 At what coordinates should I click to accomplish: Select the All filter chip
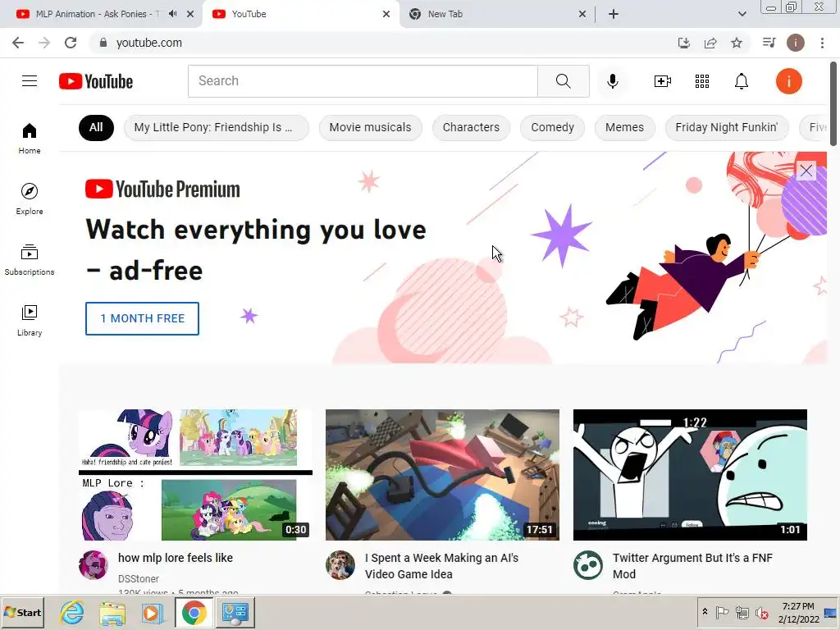coord(96,127)
